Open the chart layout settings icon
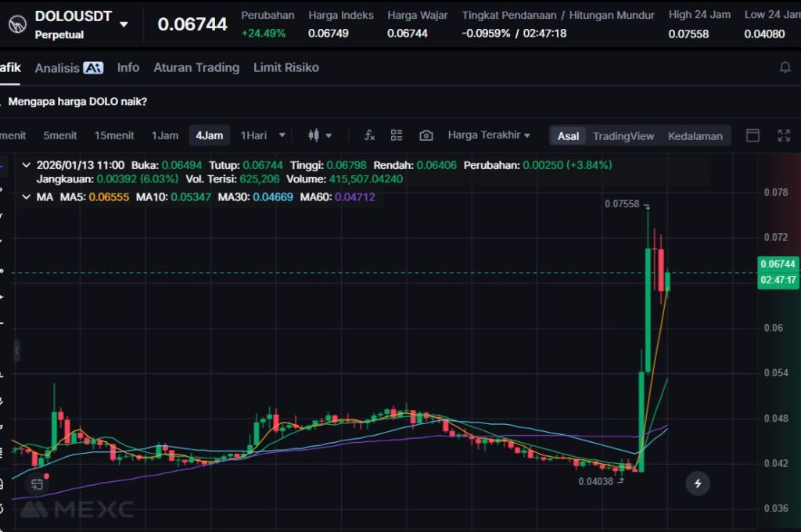The image size is (801, 532). pos(397,135)
